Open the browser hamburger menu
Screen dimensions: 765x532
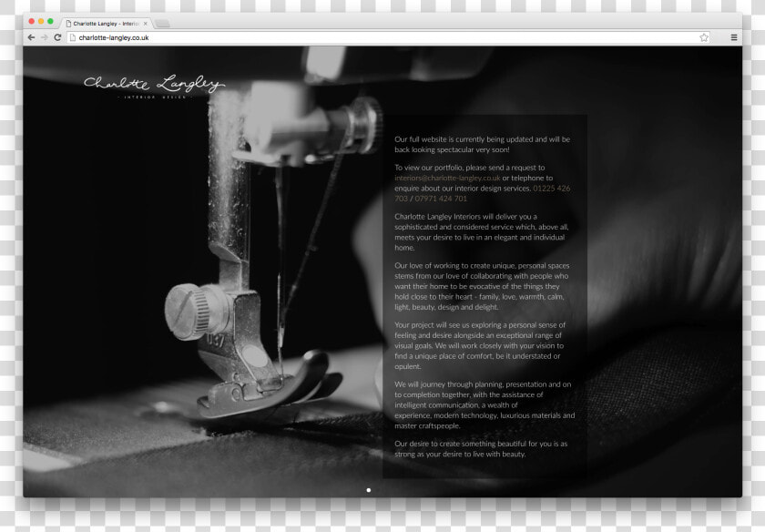[x=734, y=37]
